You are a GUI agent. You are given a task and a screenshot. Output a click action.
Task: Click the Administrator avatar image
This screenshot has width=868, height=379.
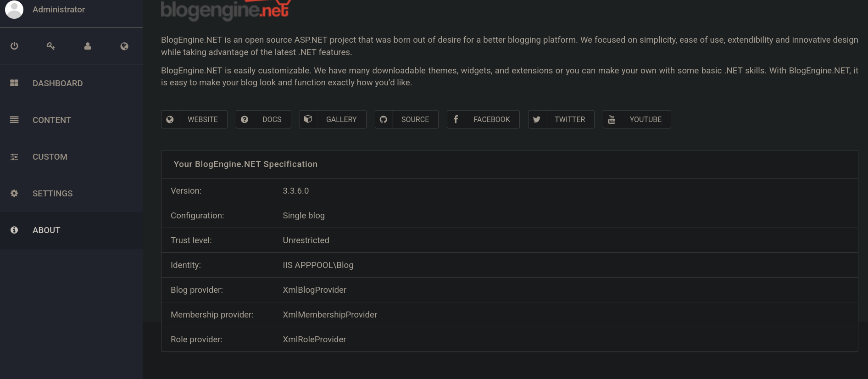coord(14,9)
